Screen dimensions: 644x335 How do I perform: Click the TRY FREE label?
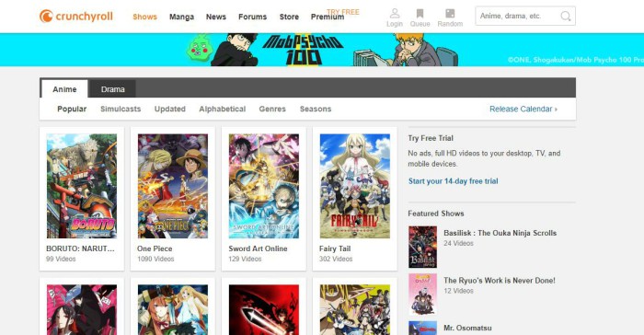click(x=343, y=12)
